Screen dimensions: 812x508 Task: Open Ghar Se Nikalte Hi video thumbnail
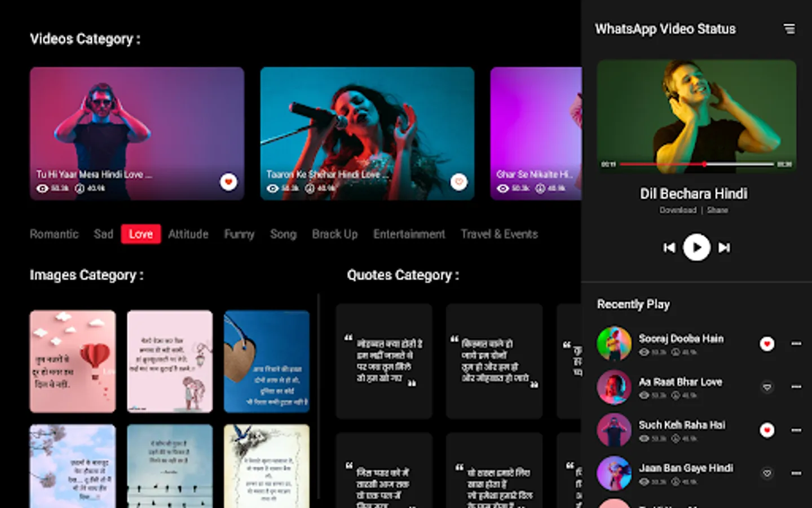coord(536,133)
